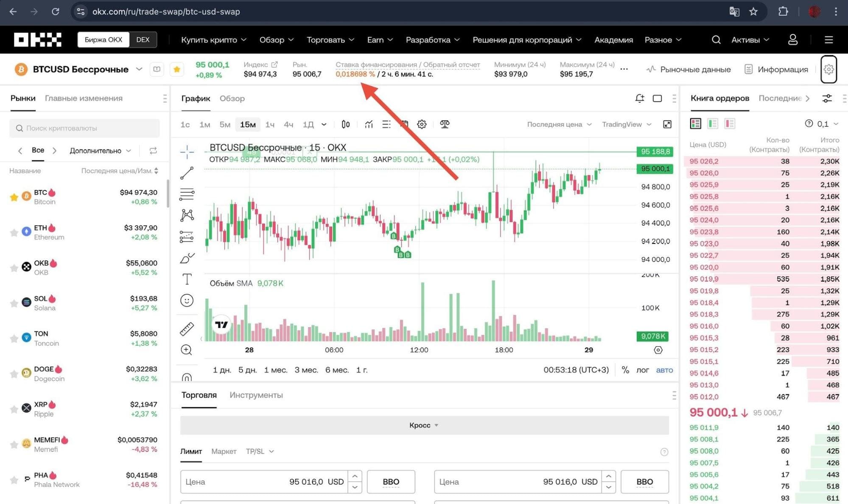This screenshot has height=504, width=848.
Task: Select the zoom-in tool
Action: 187,350
